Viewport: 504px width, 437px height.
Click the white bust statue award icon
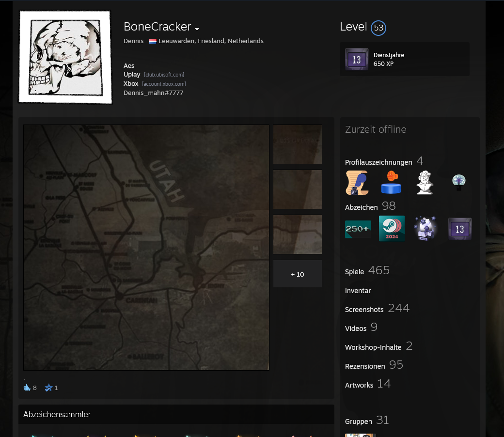click(425, 183)
